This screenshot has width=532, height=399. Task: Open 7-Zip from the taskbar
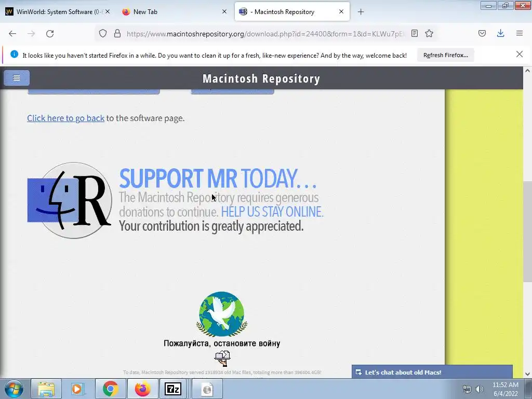point(173,389)
